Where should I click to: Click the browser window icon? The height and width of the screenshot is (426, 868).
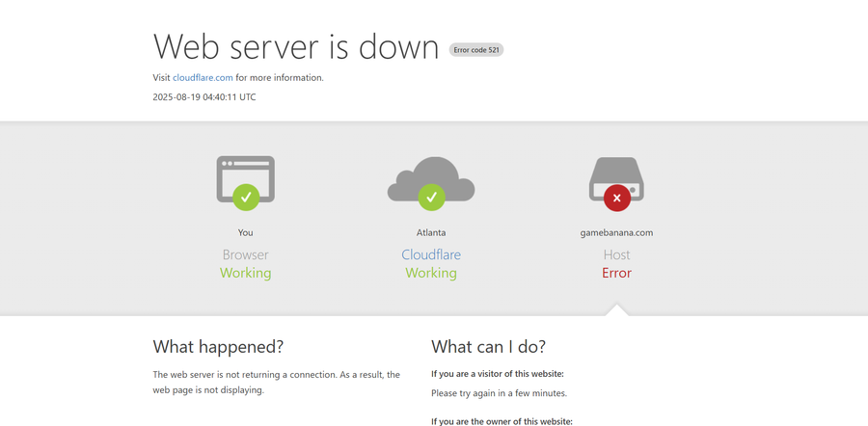pyautogui.click(x=245, y=179)
